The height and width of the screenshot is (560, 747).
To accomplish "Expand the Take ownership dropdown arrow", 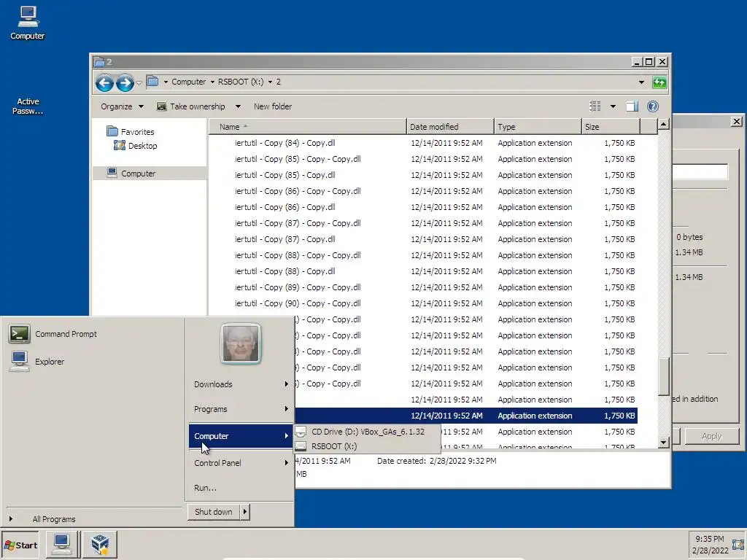I will tap(238, 106).
